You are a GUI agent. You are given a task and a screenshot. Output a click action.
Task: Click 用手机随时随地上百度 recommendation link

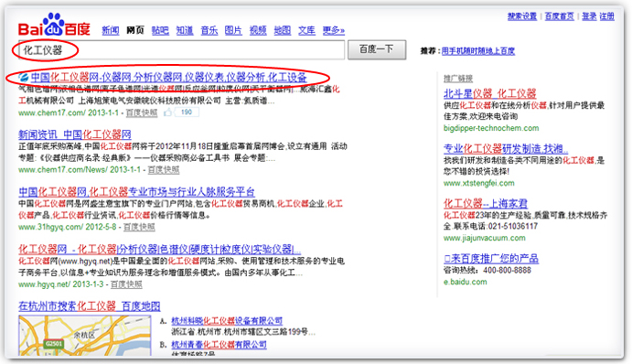478,51
